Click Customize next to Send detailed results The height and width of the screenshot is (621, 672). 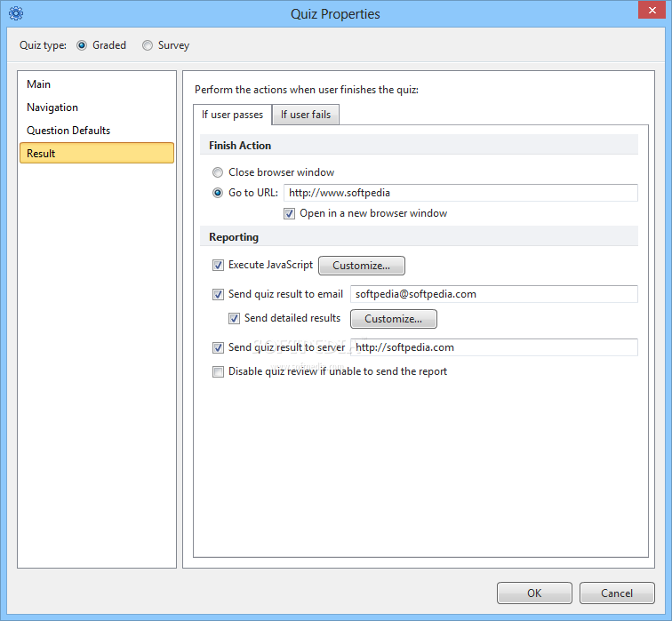[x=393, y=319]
